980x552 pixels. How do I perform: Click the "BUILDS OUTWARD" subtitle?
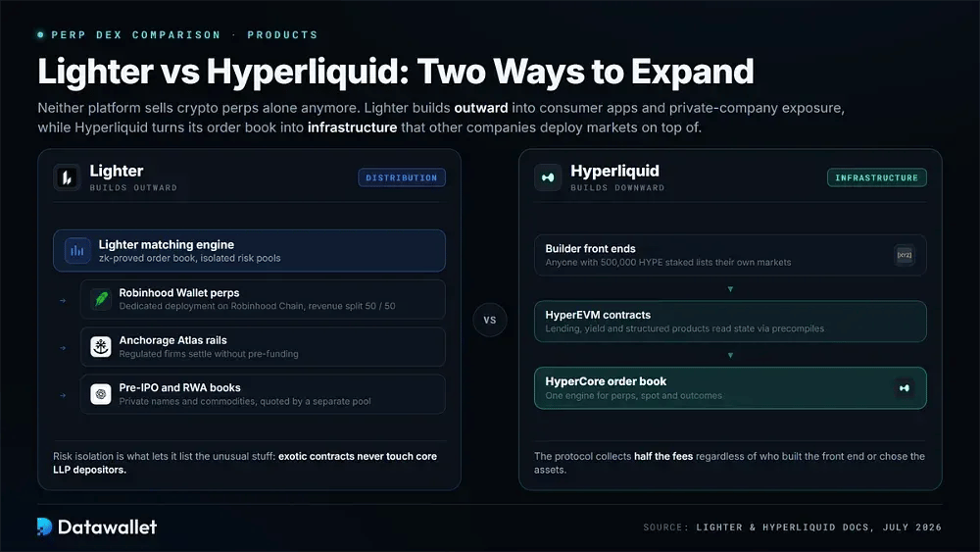133,187
